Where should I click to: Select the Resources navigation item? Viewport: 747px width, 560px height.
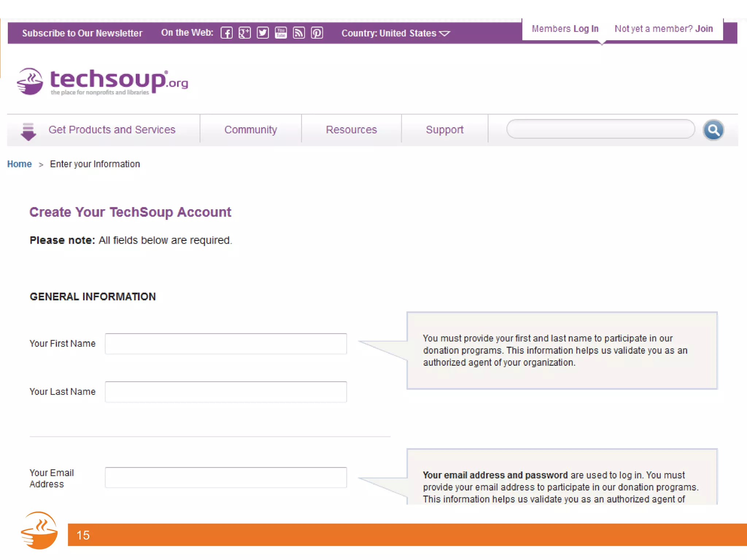(x=351, y=130)
